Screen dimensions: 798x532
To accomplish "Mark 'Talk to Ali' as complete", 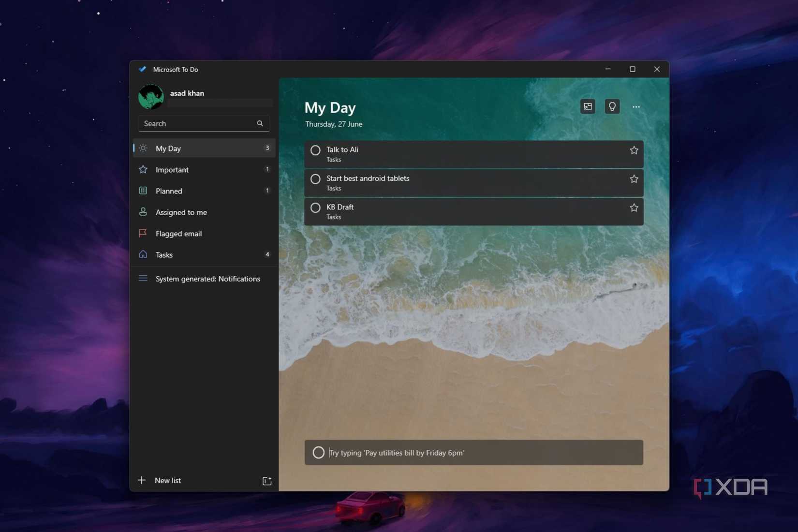I will [315, 150].
